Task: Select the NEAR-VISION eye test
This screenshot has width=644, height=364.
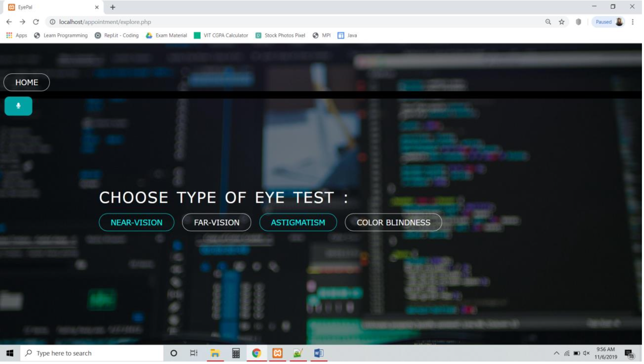Action: (x=137, y=223)
